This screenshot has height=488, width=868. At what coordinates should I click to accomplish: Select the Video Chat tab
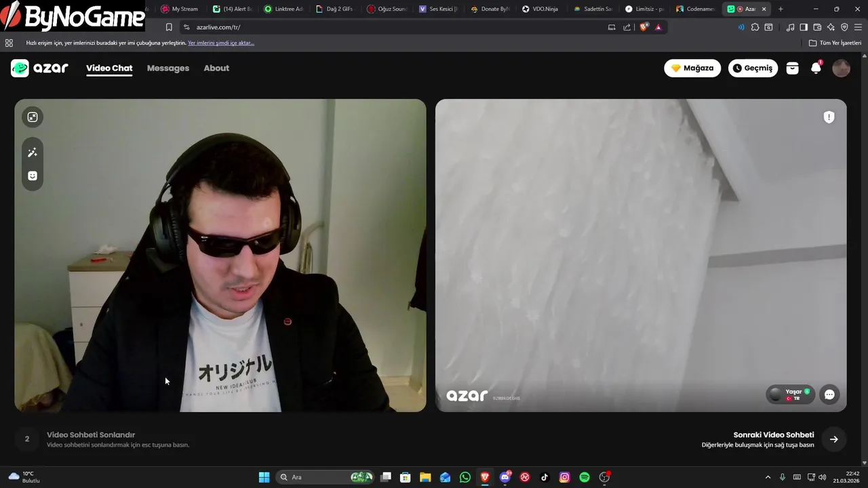tap(109, 68)
